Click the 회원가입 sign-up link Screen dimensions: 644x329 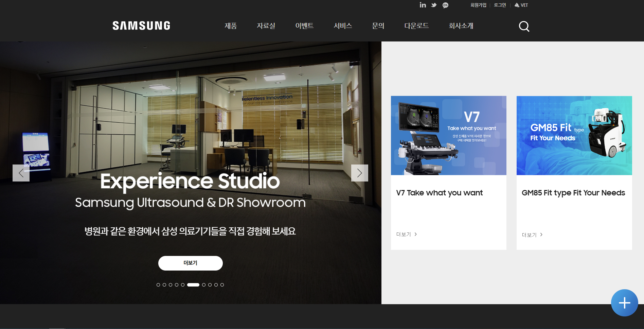(478, 5)
